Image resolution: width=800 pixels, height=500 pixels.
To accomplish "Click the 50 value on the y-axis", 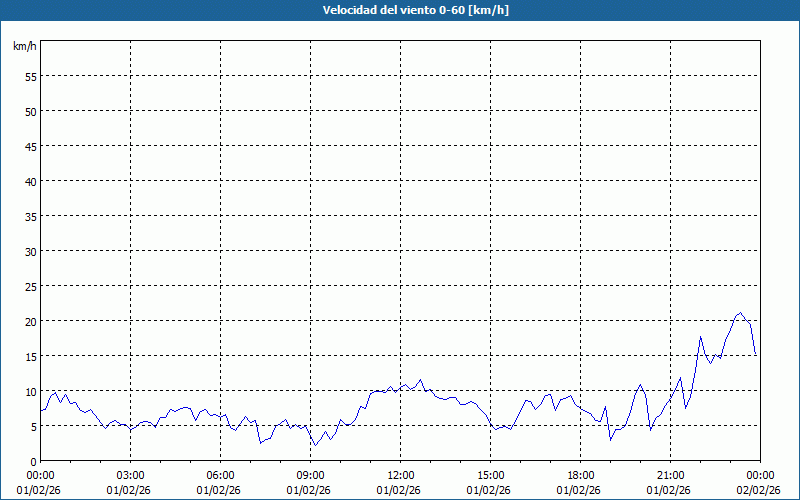I will click(x=31, y=112).
